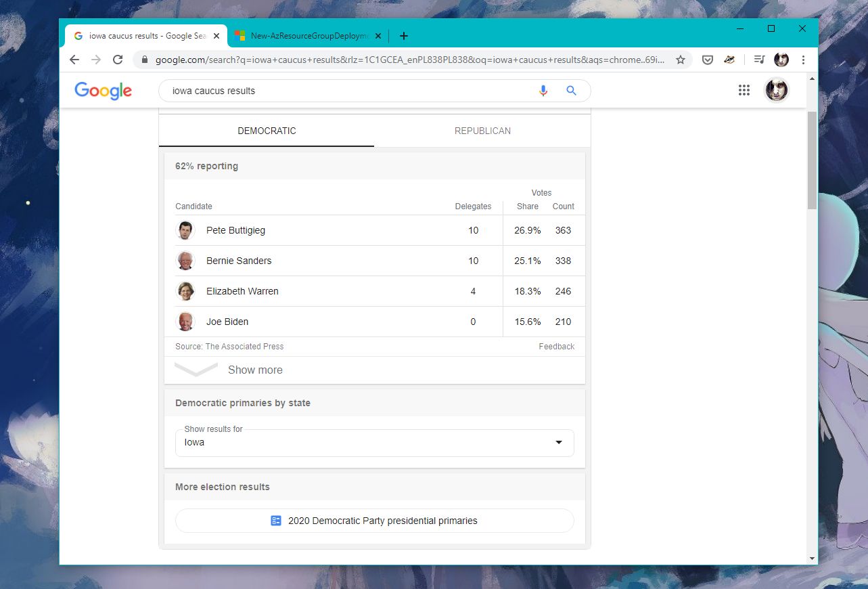Open the Google apps grid
Screen dimensions: 868x589
click(744, 90)
